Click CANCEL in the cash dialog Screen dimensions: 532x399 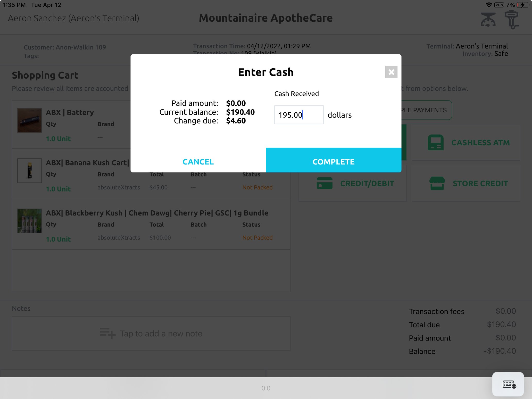pyautogui.click(x=198, y=162)
